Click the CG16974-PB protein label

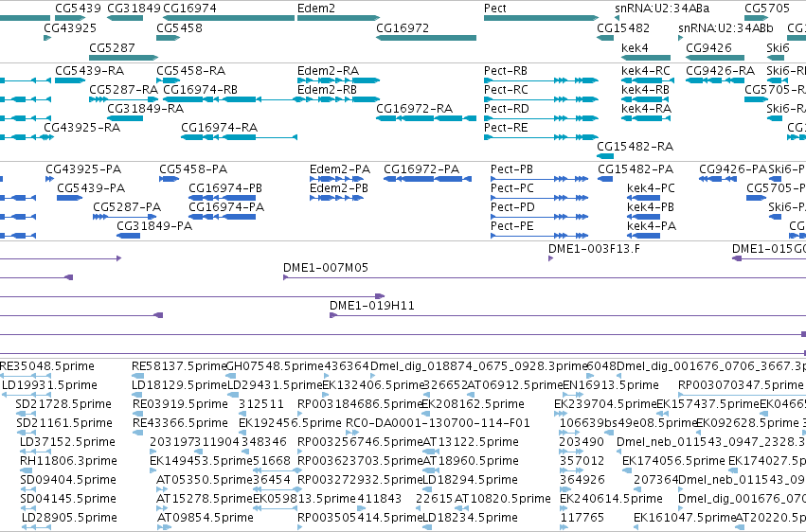225,188
